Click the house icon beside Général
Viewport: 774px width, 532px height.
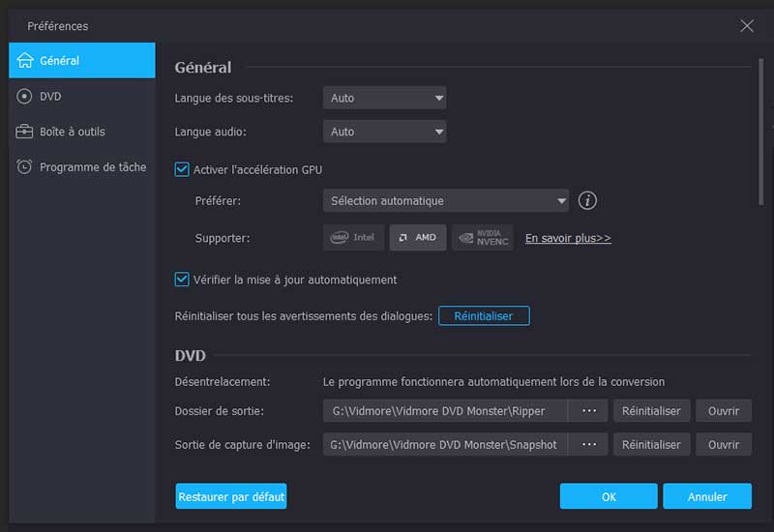click(25, 61)
